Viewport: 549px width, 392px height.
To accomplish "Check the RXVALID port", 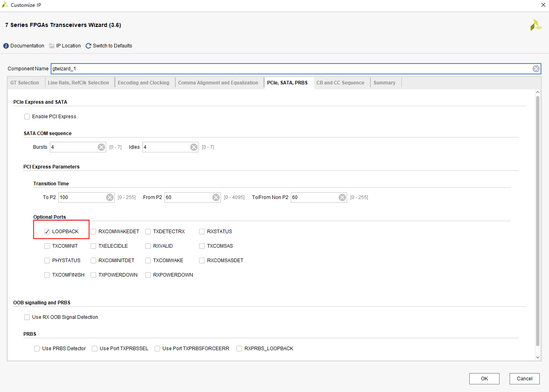I will point(148,246).
